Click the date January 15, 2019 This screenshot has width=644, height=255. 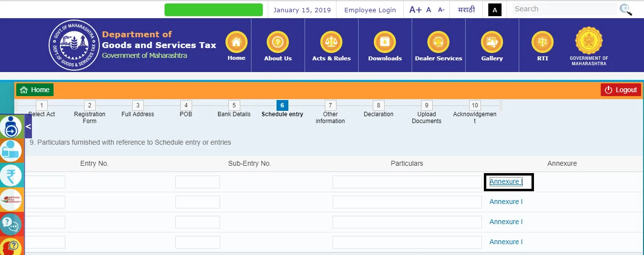tap(302, 10)
